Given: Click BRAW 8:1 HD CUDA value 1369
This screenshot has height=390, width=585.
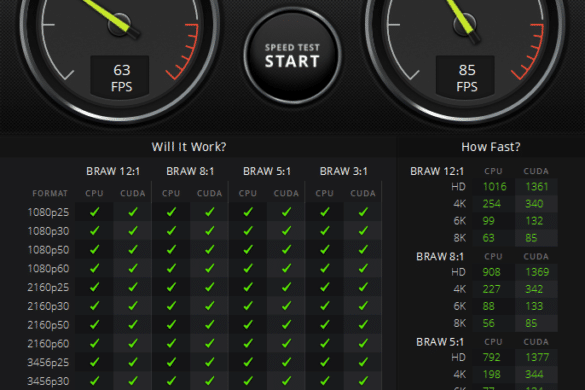Looking at the screenshot, I should pos(537,272).
